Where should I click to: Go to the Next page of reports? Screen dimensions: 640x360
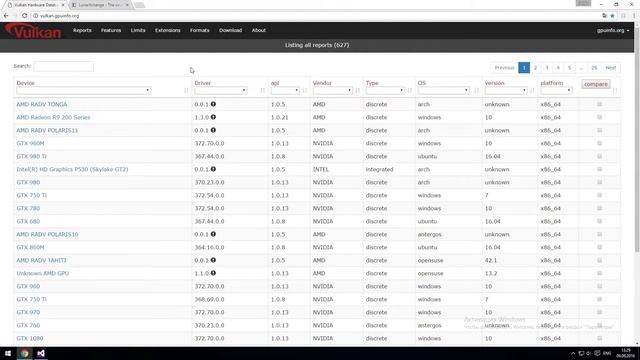[611, 68]
